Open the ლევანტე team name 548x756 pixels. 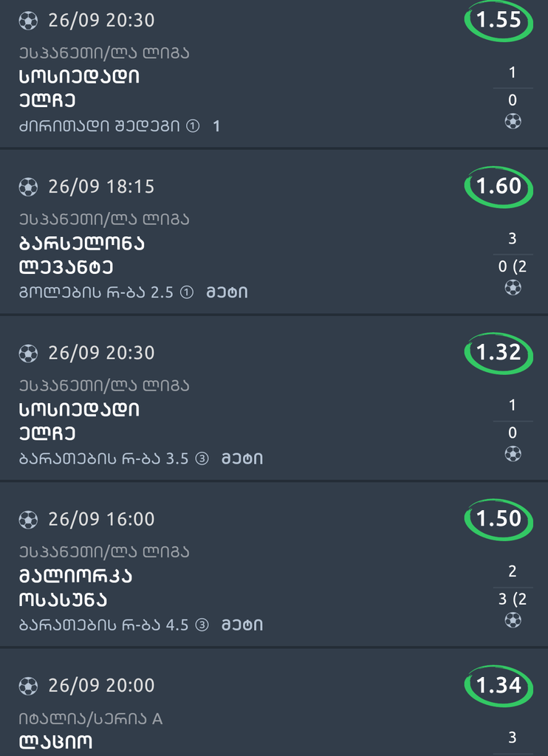pyautogui.click(x=66, y=267)
